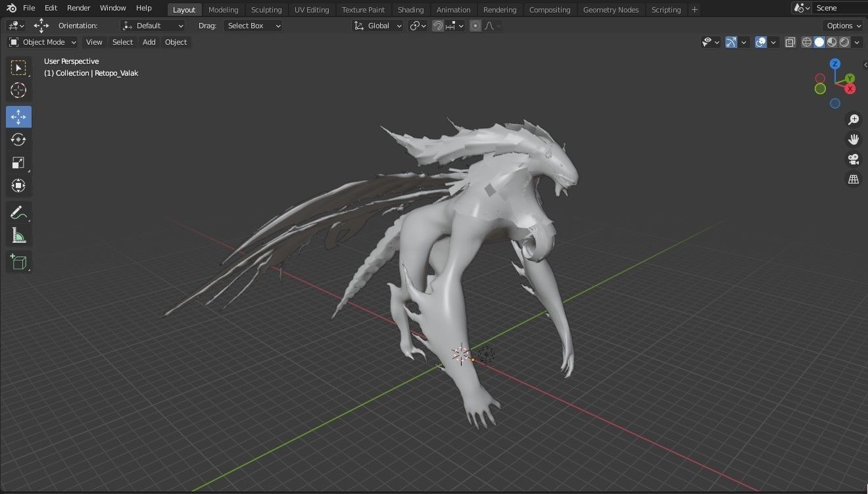Viewport: 868px width, 494px height.
Task: Add a workspace with the plus icon
Action: tap(694, 10)
